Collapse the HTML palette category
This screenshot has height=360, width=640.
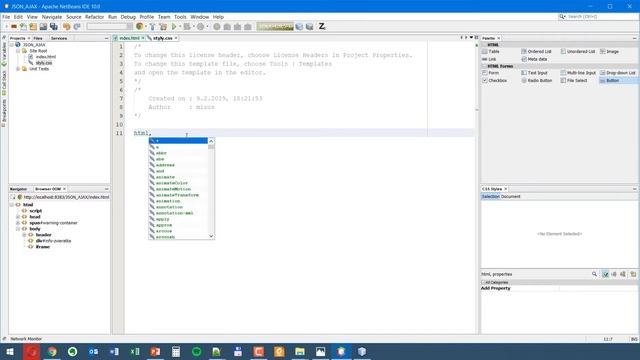484,45
